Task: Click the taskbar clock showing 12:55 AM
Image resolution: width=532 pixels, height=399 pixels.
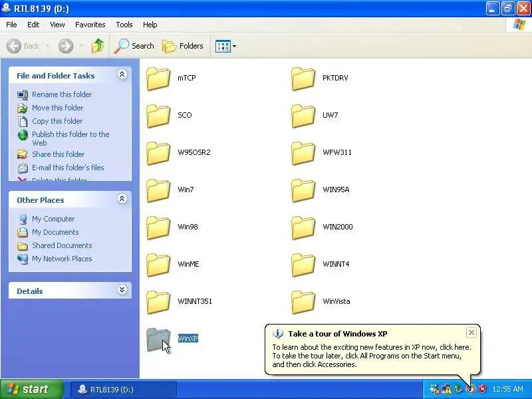Action: (507, 389)
